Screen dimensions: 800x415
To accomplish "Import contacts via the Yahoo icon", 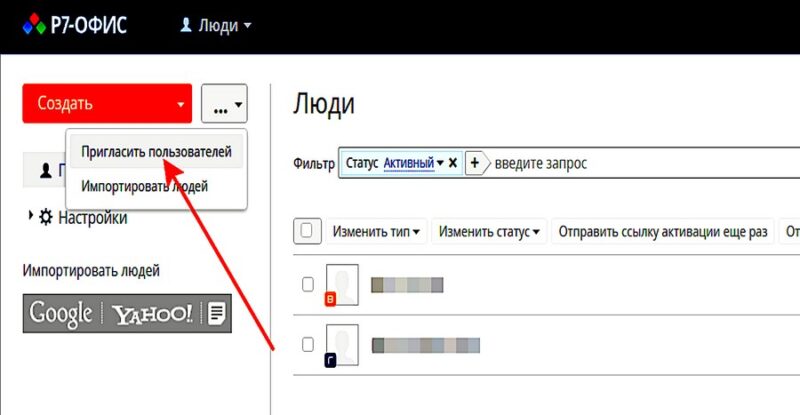I will (x=153, y=313).
